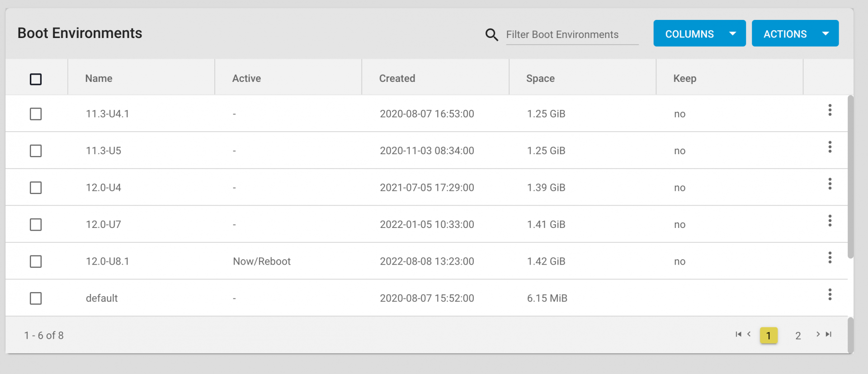Image resolution: width=868 pixels, height=374 pixels.
Task: Jump to the last page icon
Action: (x=829, y=334)
